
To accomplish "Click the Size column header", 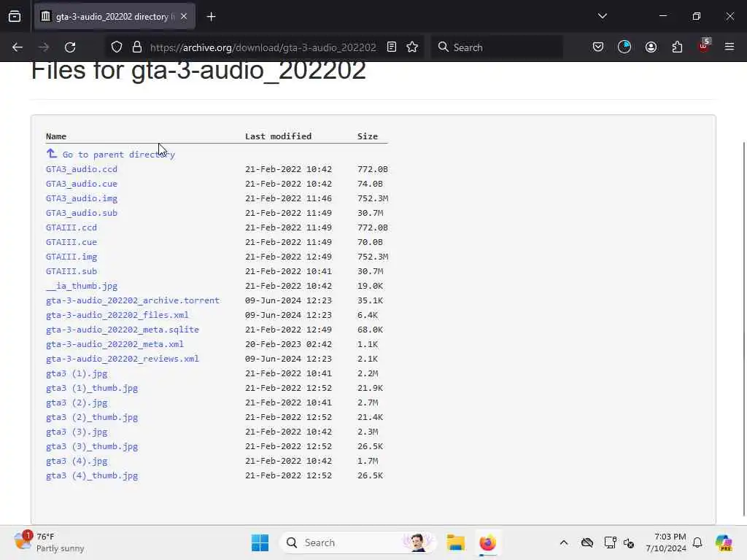I will [368, 136].
